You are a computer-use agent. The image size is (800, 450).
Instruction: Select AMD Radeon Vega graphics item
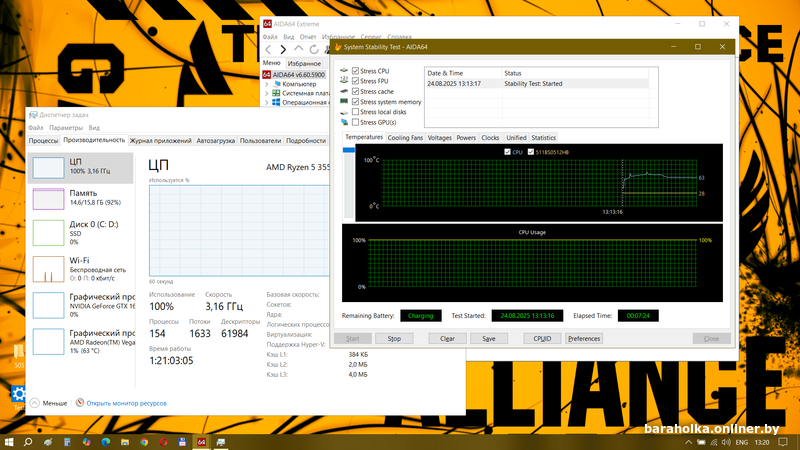81,341
